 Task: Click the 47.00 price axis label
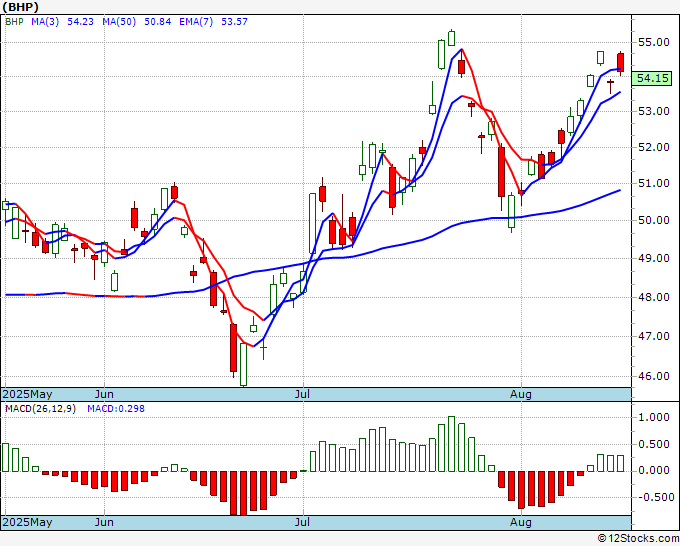[x=654, y=336]
